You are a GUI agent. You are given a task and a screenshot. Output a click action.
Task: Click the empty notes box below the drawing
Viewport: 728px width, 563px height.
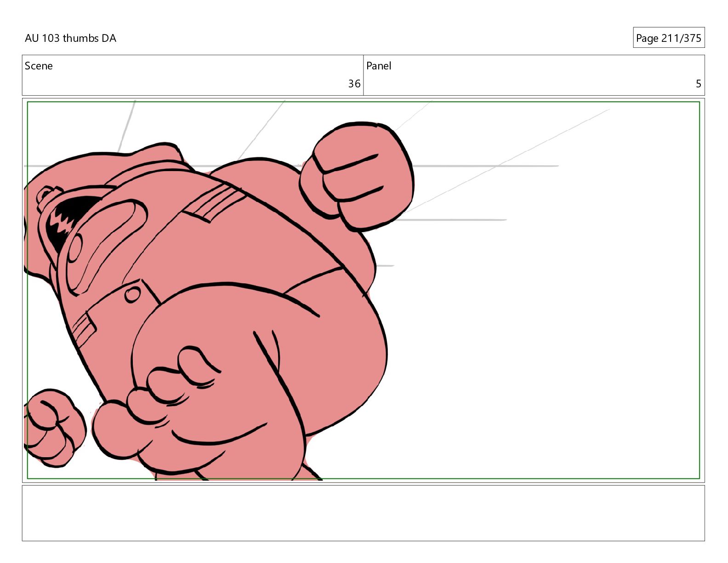(x=363, y=513)
